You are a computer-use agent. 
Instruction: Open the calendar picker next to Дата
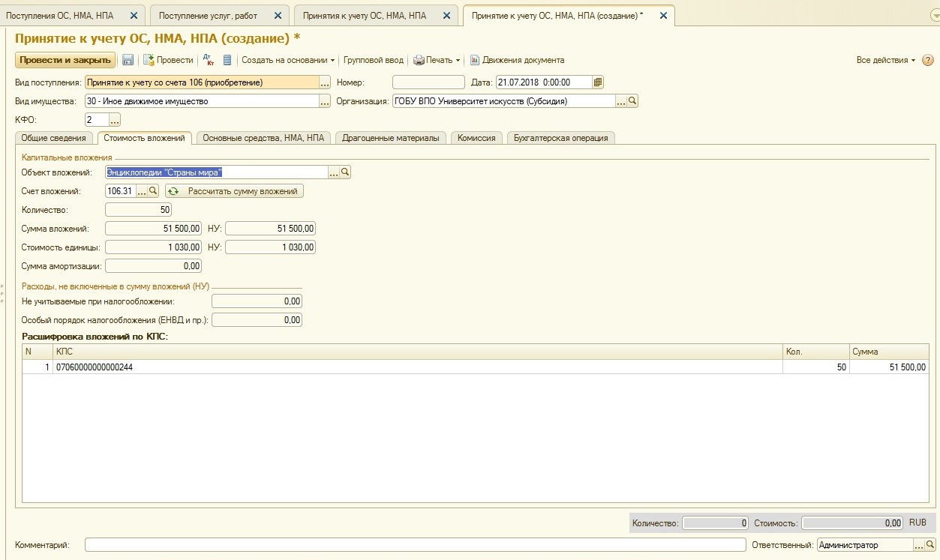[598, 82]
